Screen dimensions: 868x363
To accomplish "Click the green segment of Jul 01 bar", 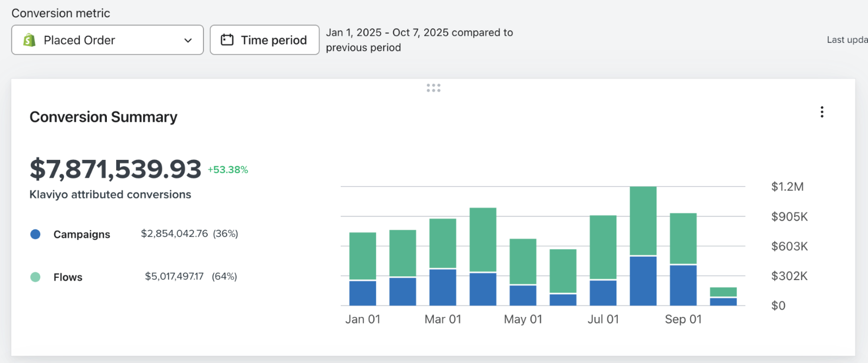I will [603, 247].
